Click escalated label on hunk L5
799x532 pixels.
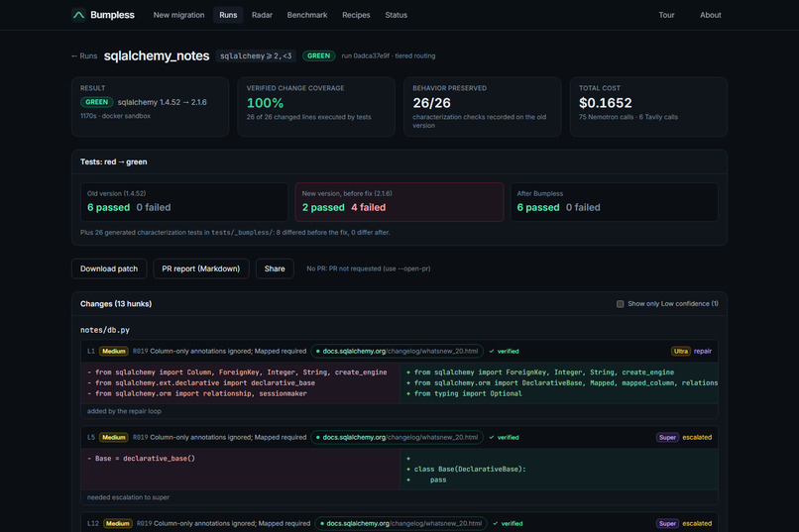[697, 437]
